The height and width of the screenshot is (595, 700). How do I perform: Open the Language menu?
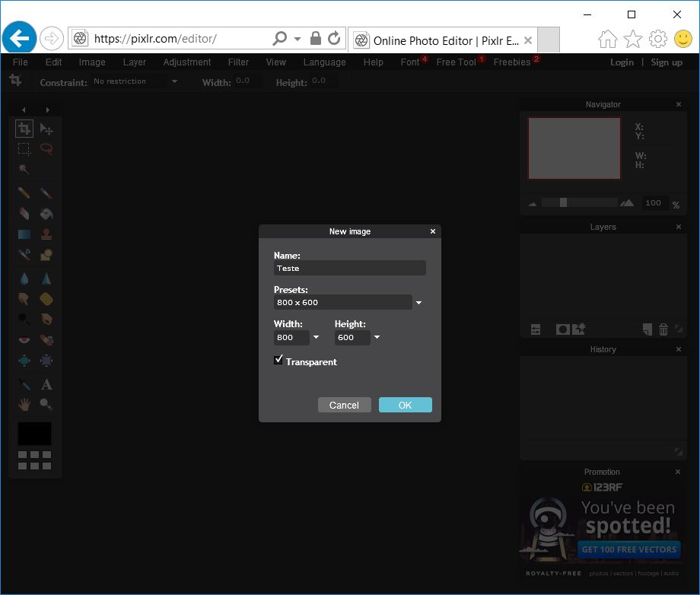tap(325, 62)
